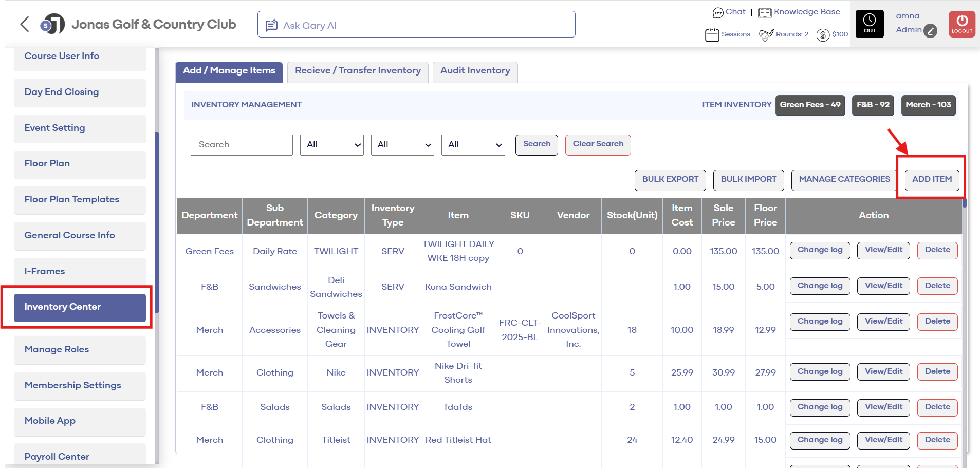
Task: Click the back arrow icon
Action: 24,24
